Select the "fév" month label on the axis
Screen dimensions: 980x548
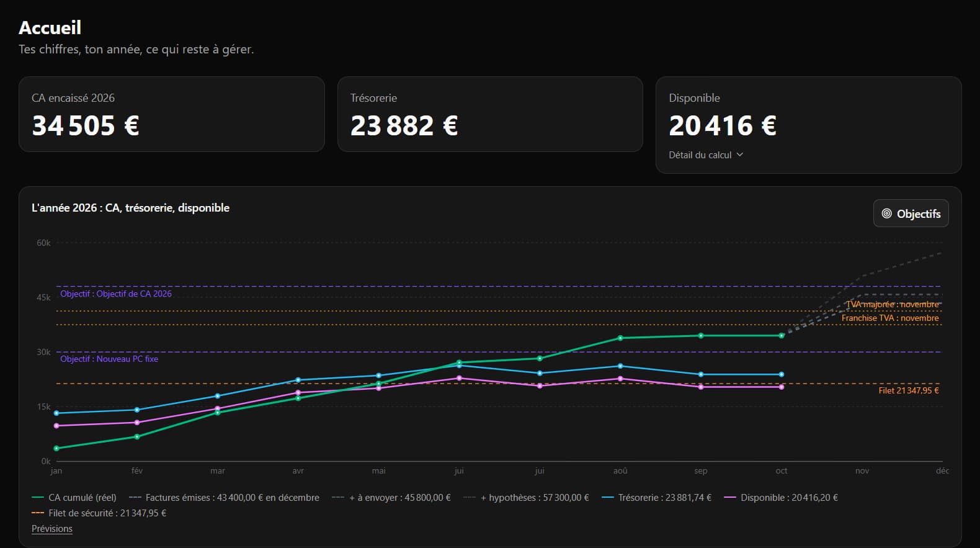[137, 471]
